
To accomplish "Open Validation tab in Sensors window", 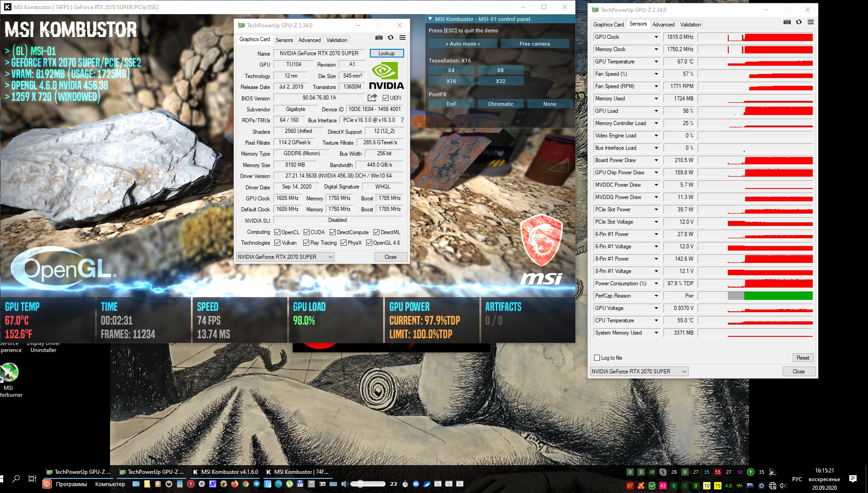I will click(690, 25).
